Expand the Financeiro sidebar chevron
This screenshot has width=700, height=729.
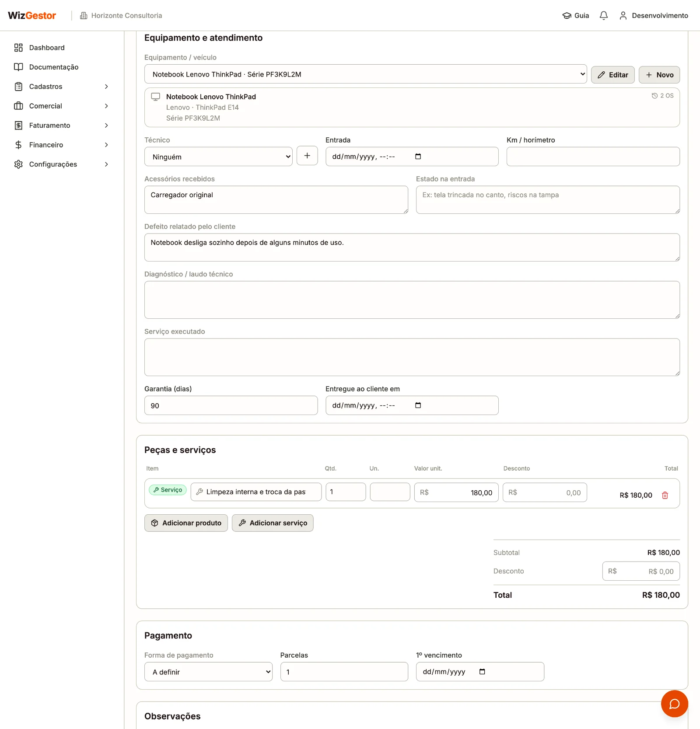106,145
